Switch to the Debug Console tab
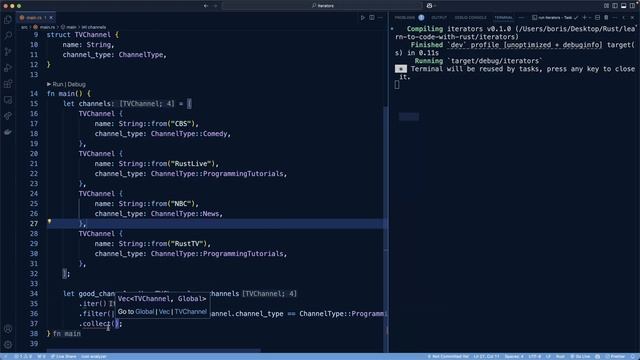The height and width of the screenshot is (360, 640). 470,18
